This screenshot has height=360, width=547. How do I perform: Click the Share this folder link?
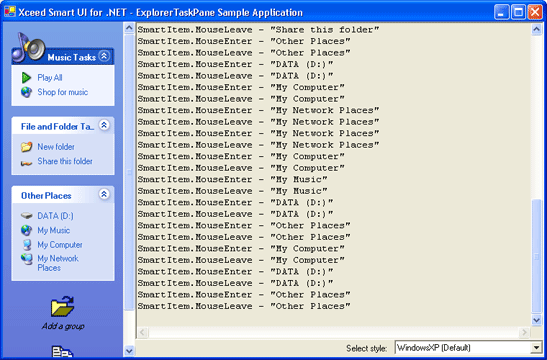tap(65, 161)
